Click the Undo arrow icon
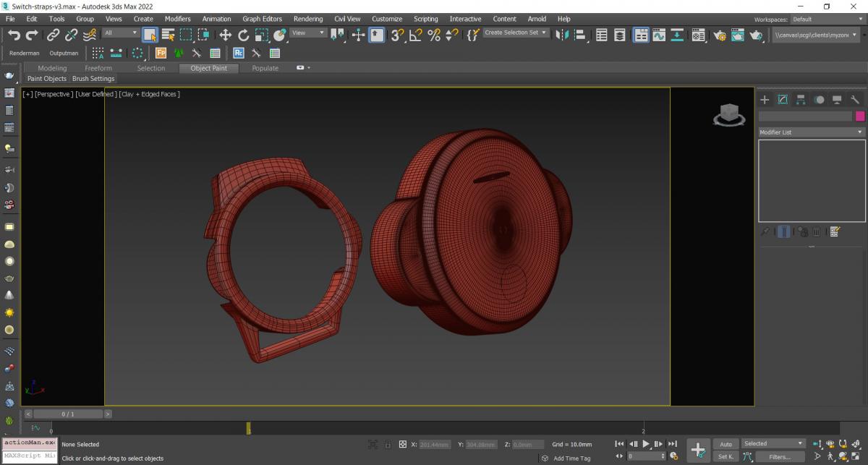The width and height of the screenshot is (868, 465). [13, 35]
